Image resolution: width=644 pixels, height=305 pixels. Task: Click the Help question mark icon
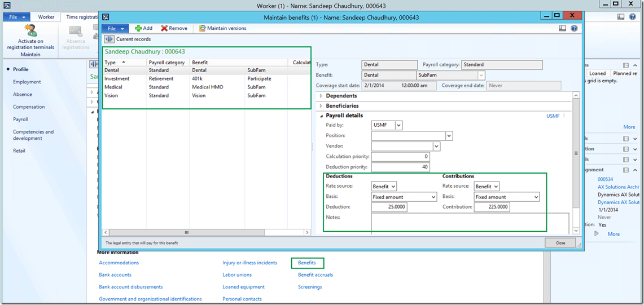click(574, 28)
